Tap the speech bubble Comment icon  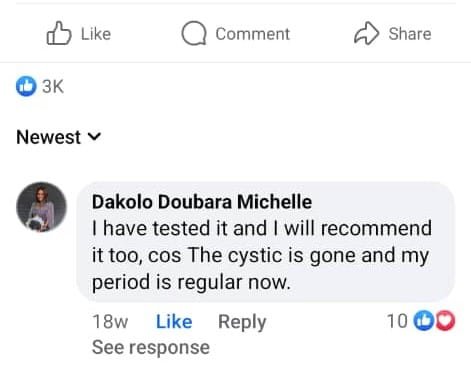[x=194, y=33]
